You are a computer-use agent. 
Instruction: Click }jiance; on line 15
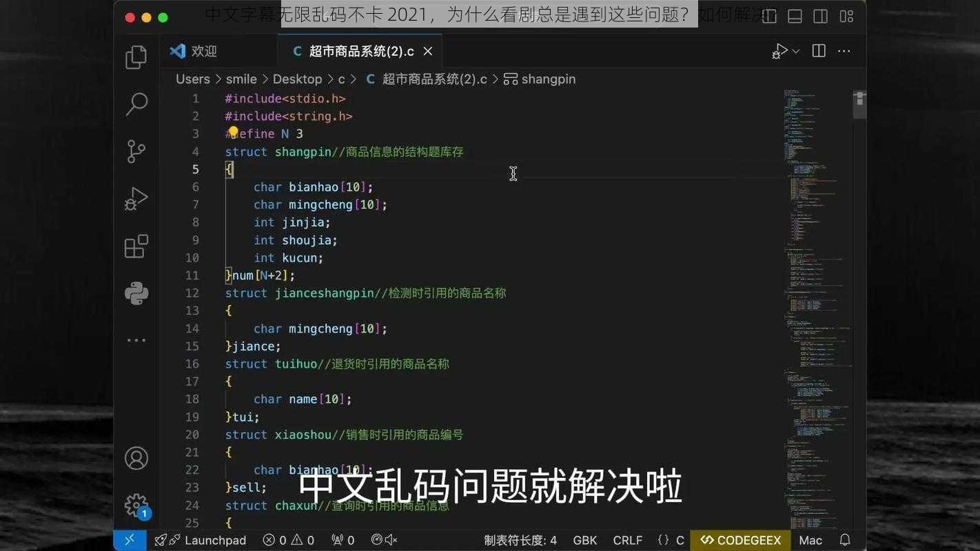pyautogui.click(x=253, y=346)
